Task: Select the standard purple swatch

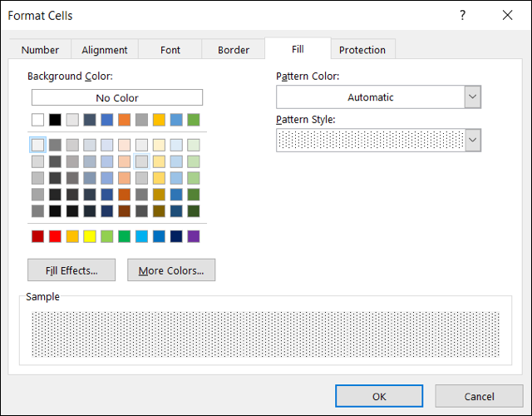Action: 194,236
